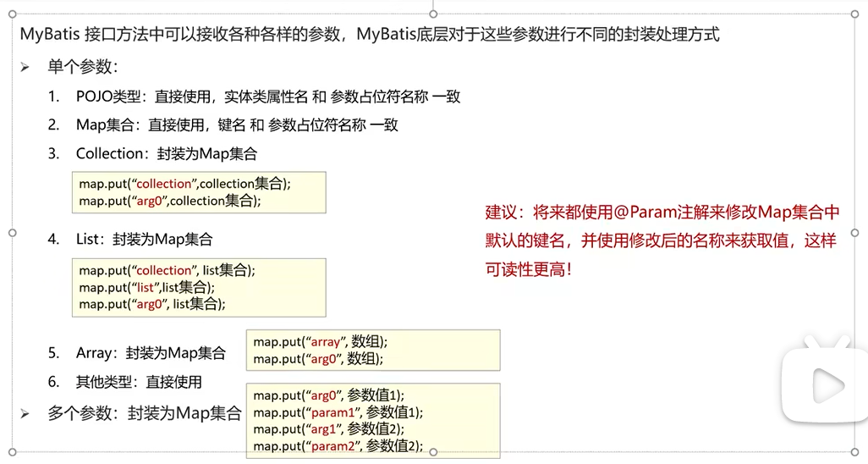Click the left-middle selection handle of the text box
Image resolution: width=868 pixels, height=464 pixels.
point(12,233)
